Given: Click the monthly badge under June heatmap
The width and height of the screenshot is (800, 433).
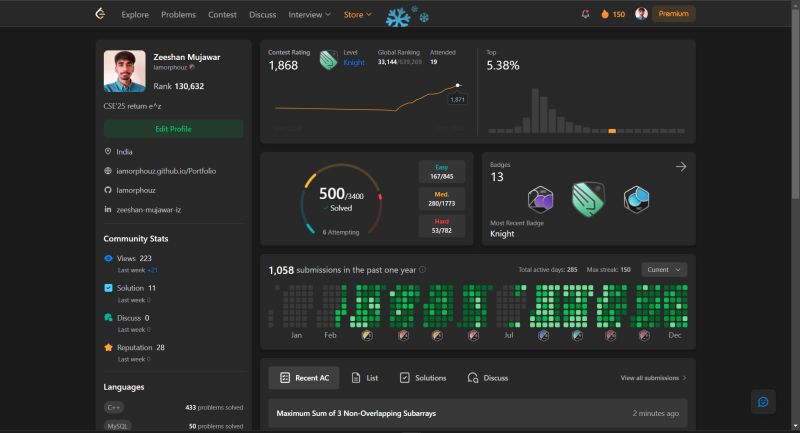Looking at the screenshot, I should click(473, 336).
